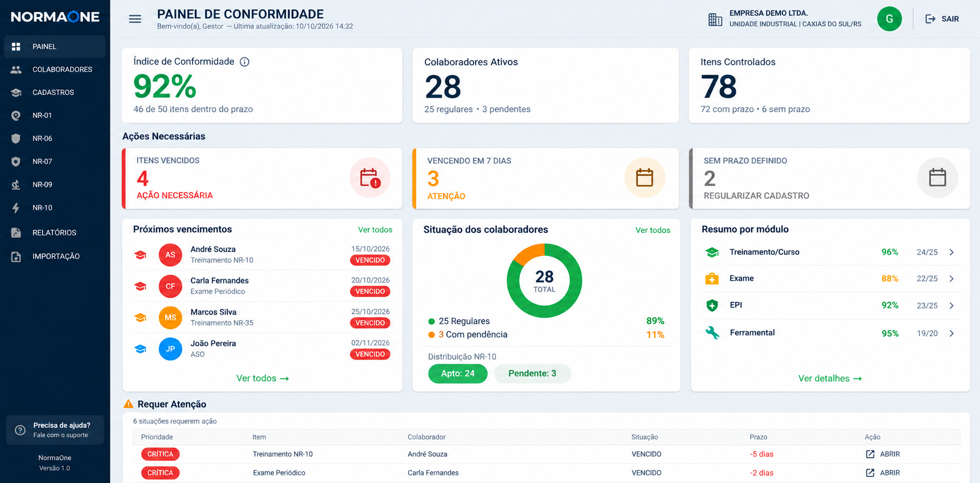Expand the Exame row chevron

951,279
